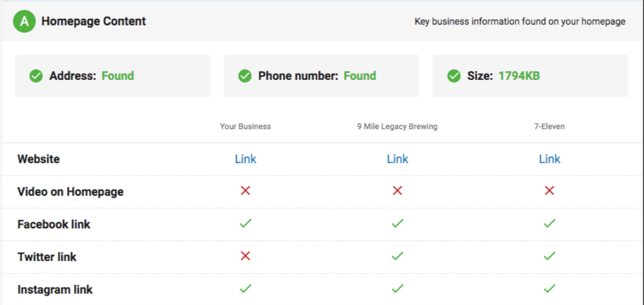Select the Homepage Content section heading
This screenshot has height=305, width=644.
click(x=94, y=21)
